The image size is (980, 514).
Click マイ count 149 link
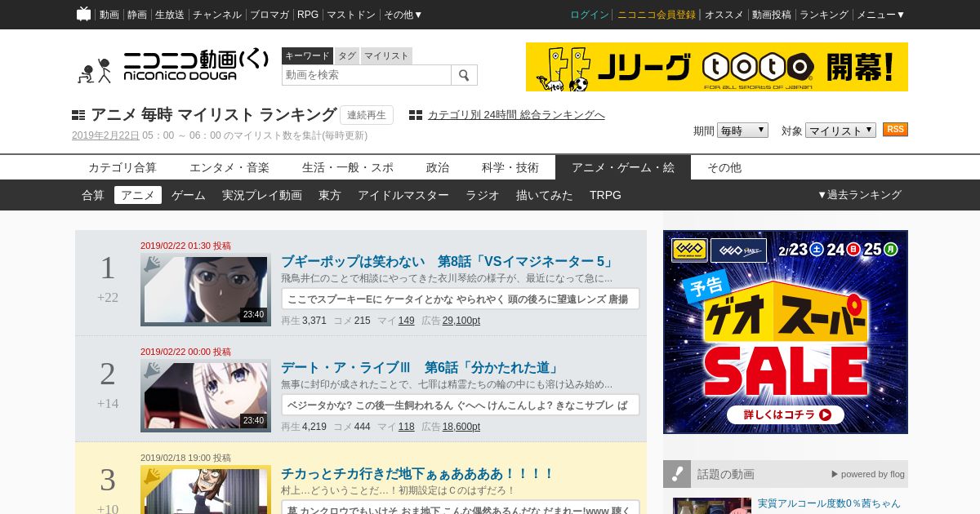(x=407, y=321)
